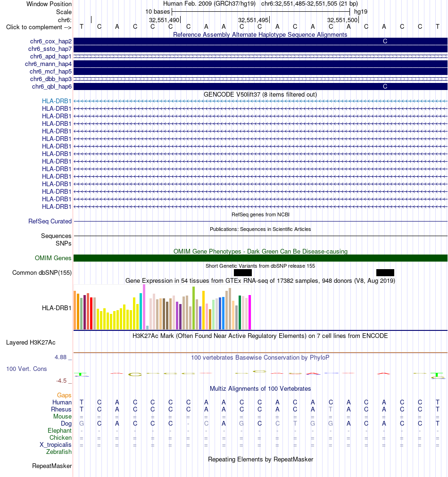The image size is (448, 477).
Task: Click the 32,551,500 ruler position
Action: pyautogui.click(x=342, y=20)
